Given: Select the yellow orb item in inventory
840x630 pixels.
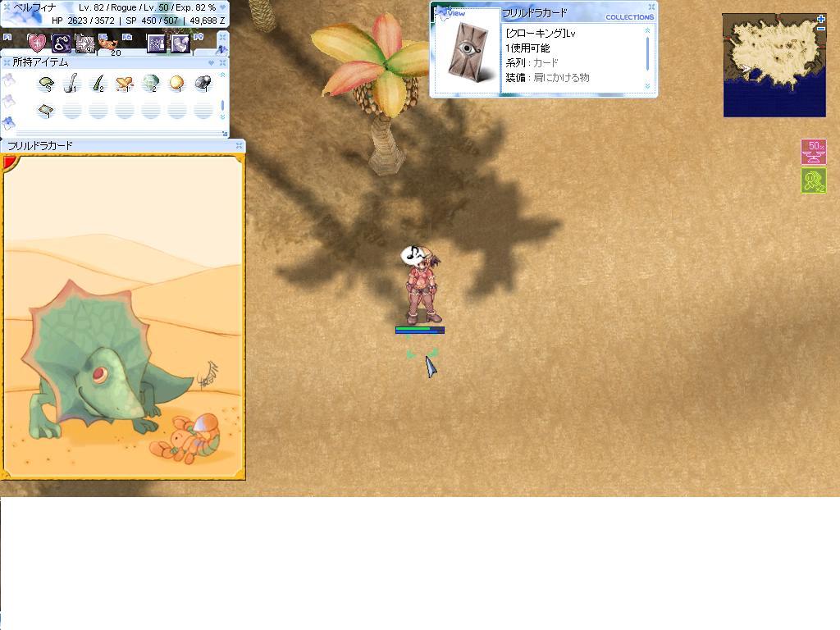Looking at the screenshot, I should coord(177,84).
